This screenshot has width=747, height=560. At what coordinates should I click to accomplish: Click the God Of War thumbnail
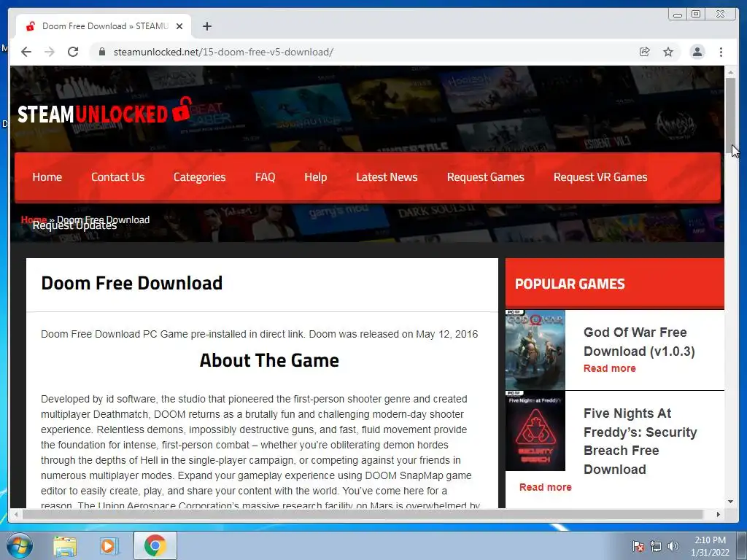tap(535, 350)
